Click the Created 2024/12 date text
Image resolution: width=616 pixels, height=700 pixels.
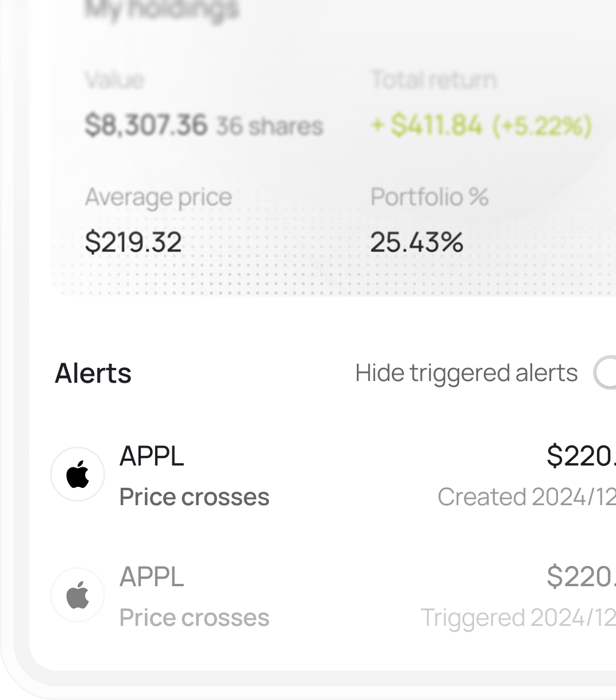point(526,497)
